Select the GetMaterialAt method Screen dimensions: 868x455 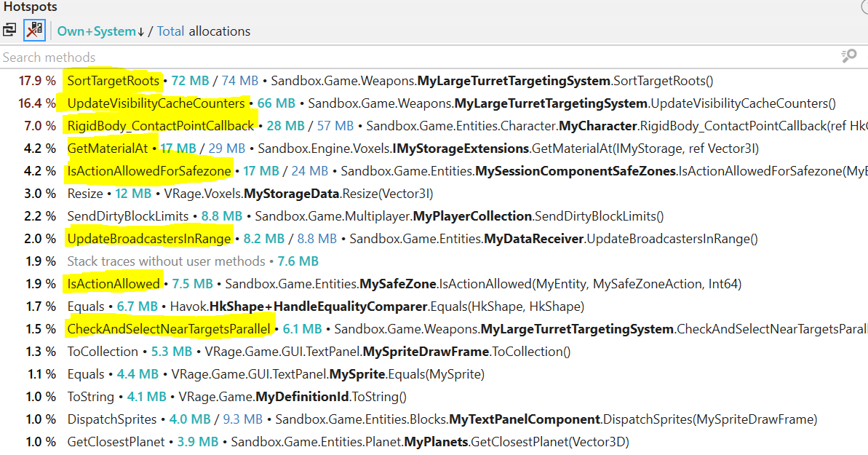click(x=107, y=149)
